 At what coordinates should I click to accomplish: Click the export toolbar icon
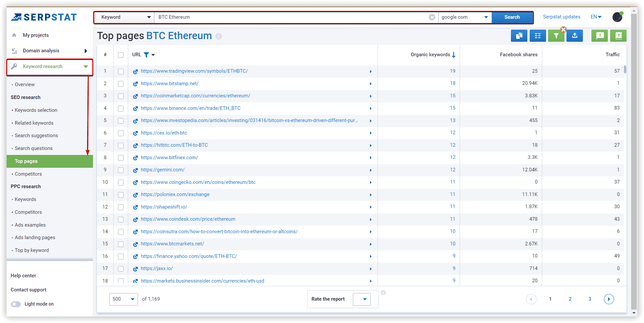pyautogui.click(x=575, y=36)
